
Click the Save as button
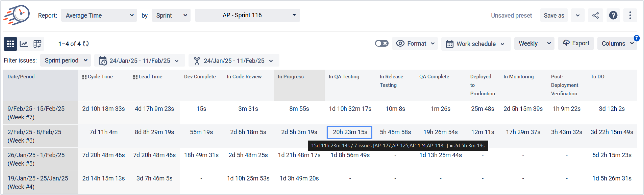point(554,16)
